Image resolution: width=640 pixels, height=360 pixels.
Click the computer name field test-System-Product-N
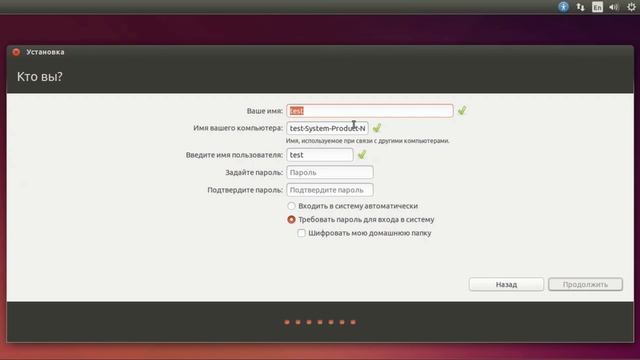[x=327, y=128]
